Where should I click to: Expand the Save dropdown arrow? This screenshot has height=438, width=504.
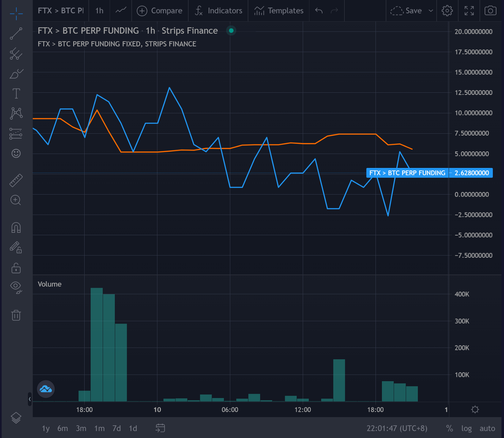[431, 11]
